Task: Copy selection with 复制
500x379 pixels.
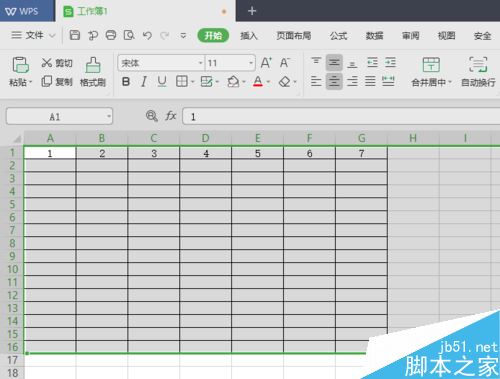Action: pyautogui.click(x=57, y=81)
